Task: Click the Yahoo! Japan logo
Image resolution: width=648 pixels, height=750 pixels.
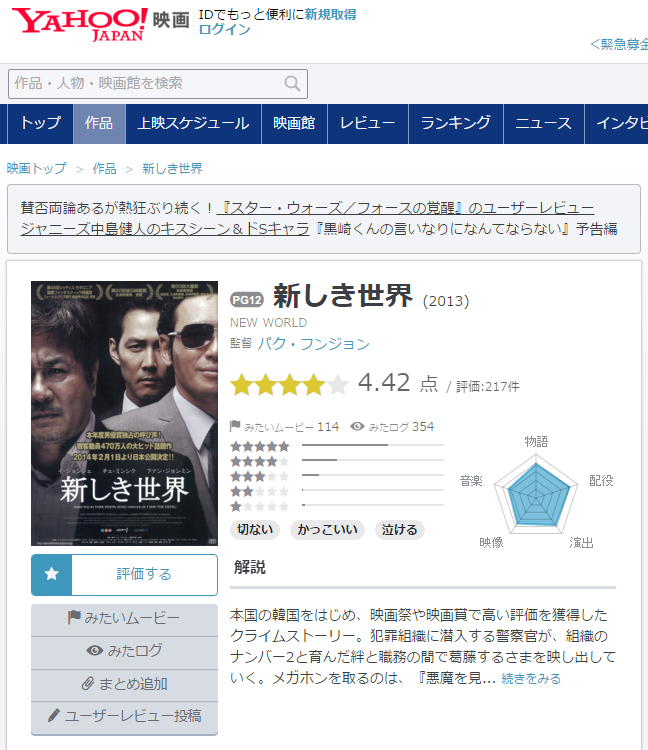Action: (x=78, y=24)
